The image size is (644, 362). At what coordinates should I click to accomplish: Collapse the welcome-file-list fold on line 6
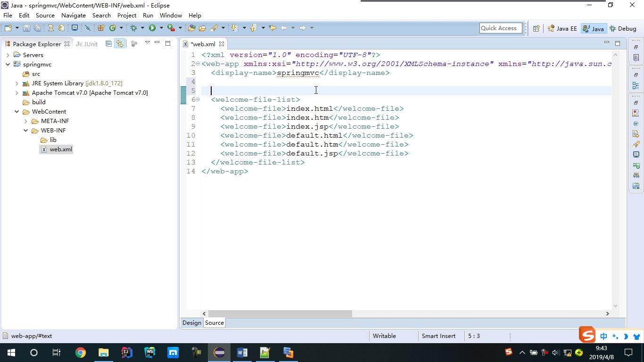[x=198, y=99]
